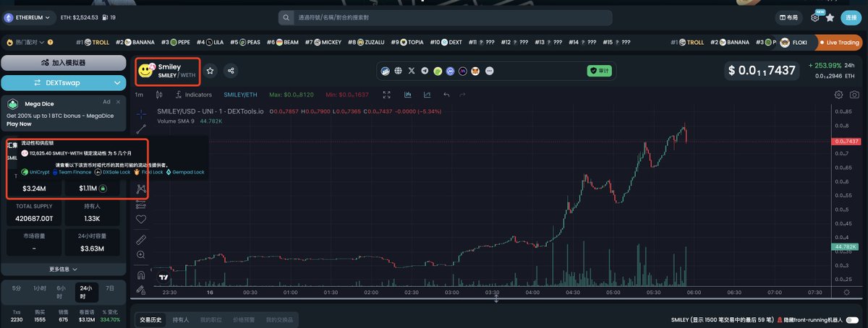Click the 连接 connect wallet button

(x=851, y=17)
